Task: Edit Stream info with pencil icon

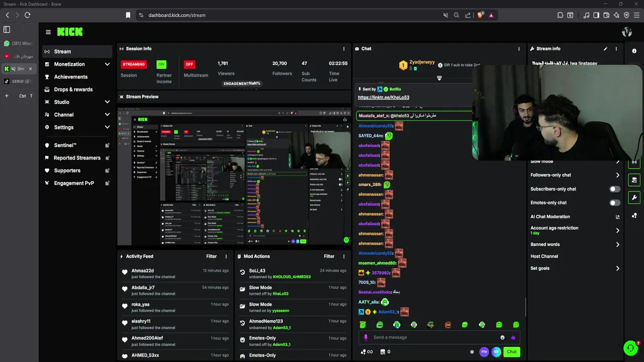Action: (x=605, y=49)
